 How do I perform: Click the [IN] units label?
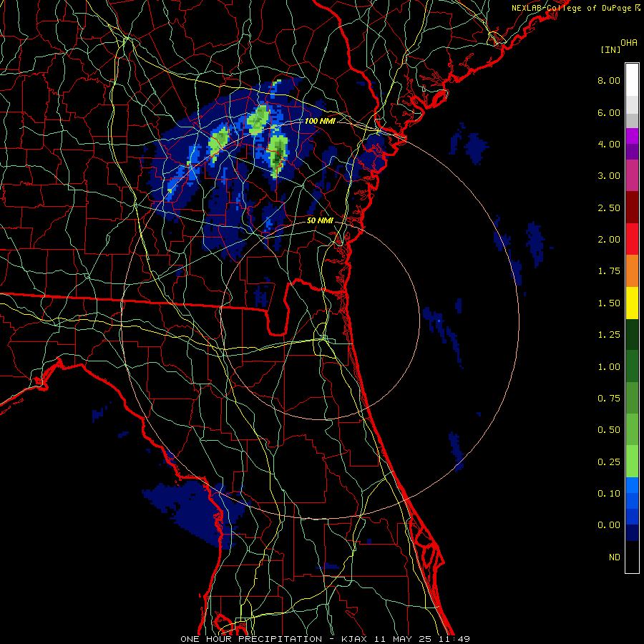[610, 49]
